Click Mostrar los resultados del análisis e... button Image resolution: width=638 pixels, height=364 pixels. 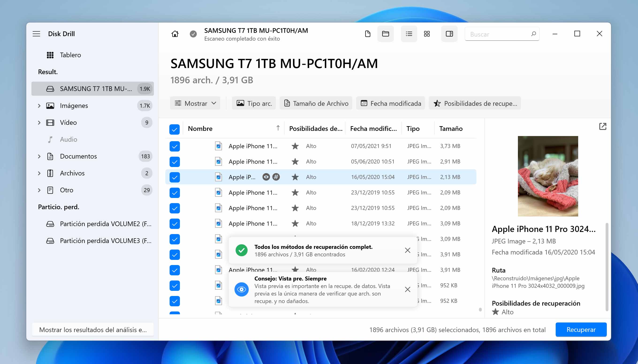point(93,330)
